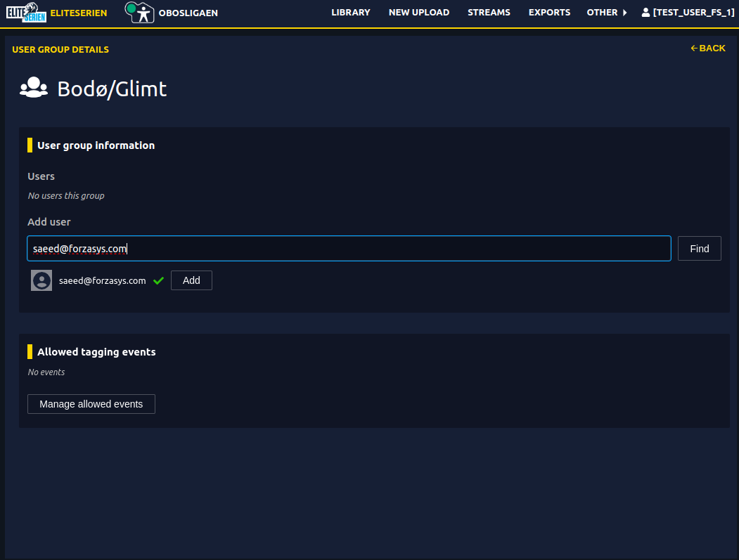Screen dimensions: 739x560
Task: Click the user profile icon in navbar
Action: coord(645,13)
